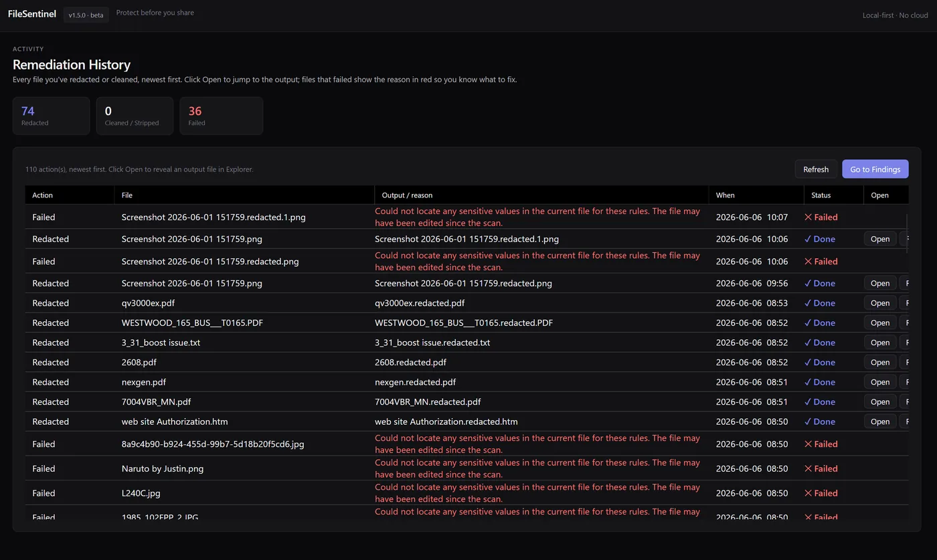Open output for Screenshot 2026-06-01 151759.redacted.png

[x=880, y=283]
